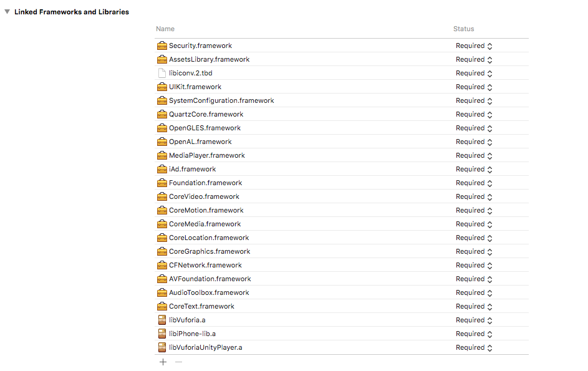Screen dimensions: 588x371
Task: Click the UIKit.framework toolbox icon
Action: (x=162, y=87)
